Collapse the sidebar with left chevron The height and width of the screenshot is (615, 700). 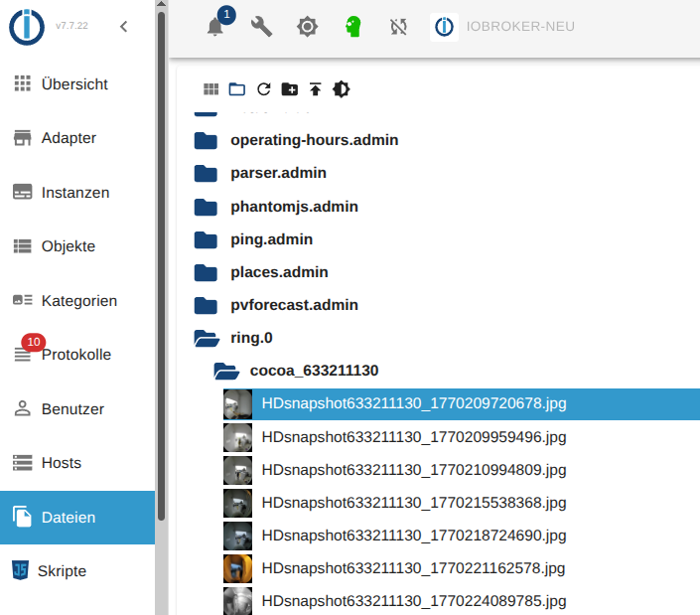click(x=124, y=27)
